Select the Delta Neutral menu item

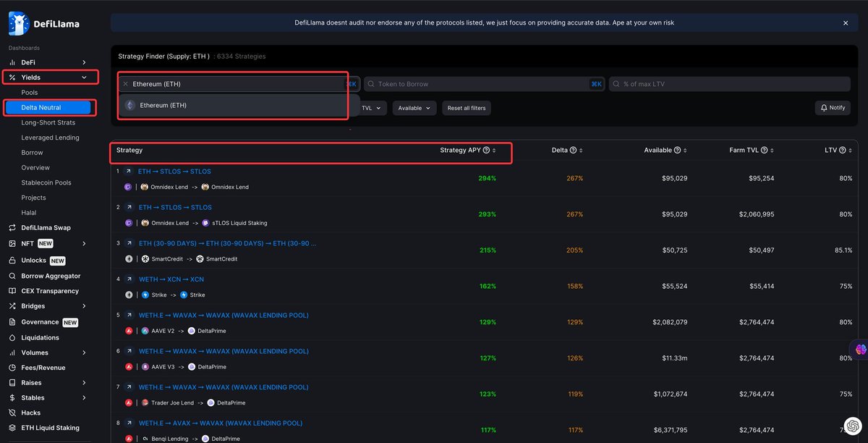pos(49,108)
